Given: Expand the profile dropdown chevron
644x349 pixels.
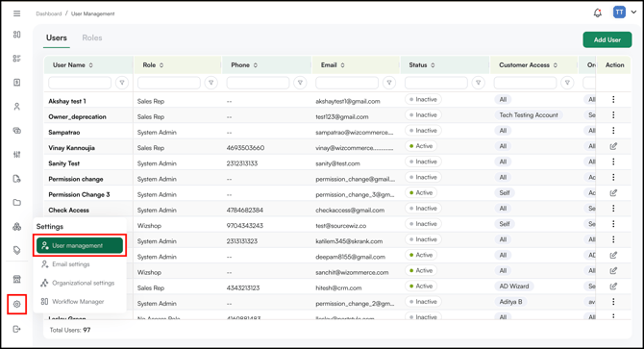Looking at the screenshot, I should pyautogui.click(x=633, y=12).
